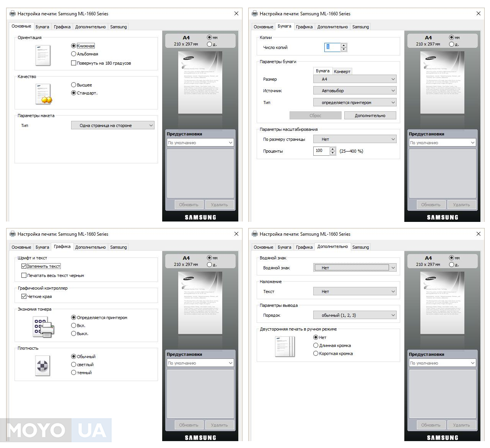Open presets dropdown in Основные window
This screenshot has width=490, height=448.
[200, 143]
